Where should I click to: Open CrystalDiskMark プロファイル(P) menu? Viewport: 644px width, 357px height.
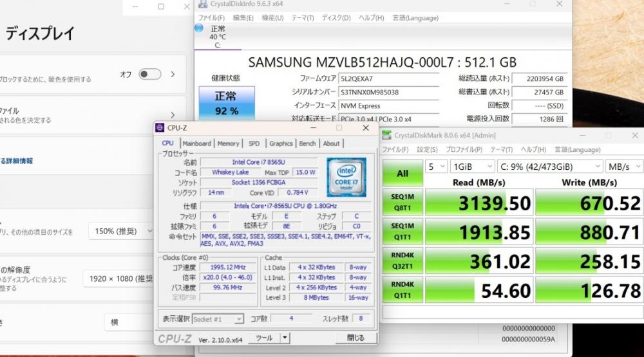464,149
